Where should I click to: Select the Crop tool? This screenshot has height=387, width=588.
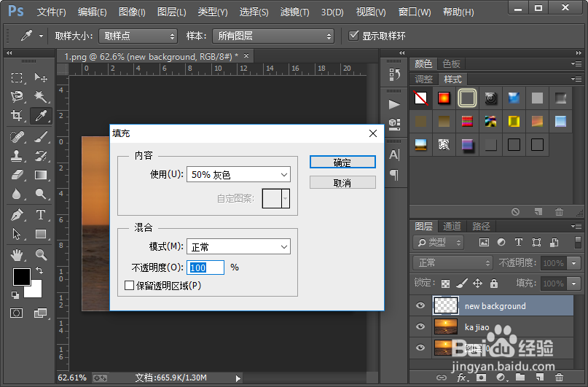[x=17, y=115]
